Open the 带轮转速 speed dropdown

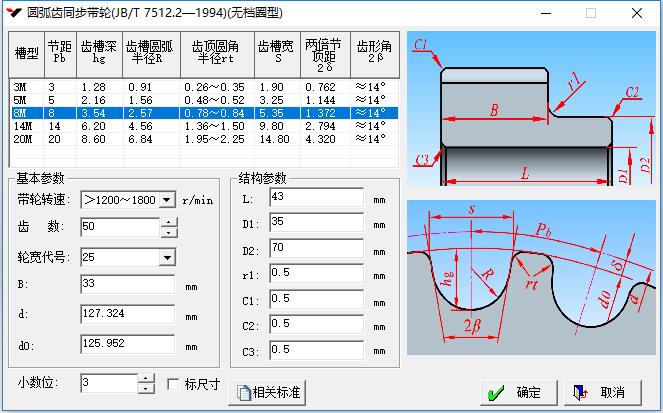click(167, 199)
